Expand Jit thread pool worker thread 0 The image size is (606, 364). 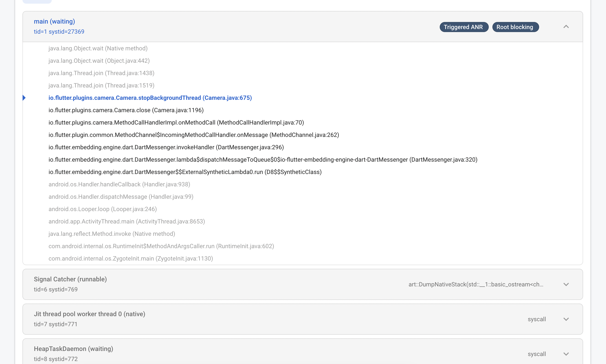tap(566, 319)
